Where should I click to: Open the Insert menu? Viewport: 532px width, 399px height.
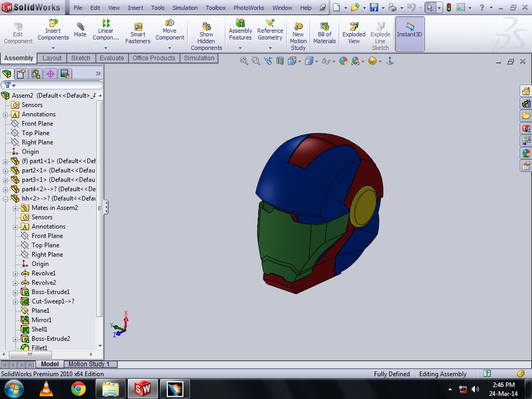pos(136,8)
